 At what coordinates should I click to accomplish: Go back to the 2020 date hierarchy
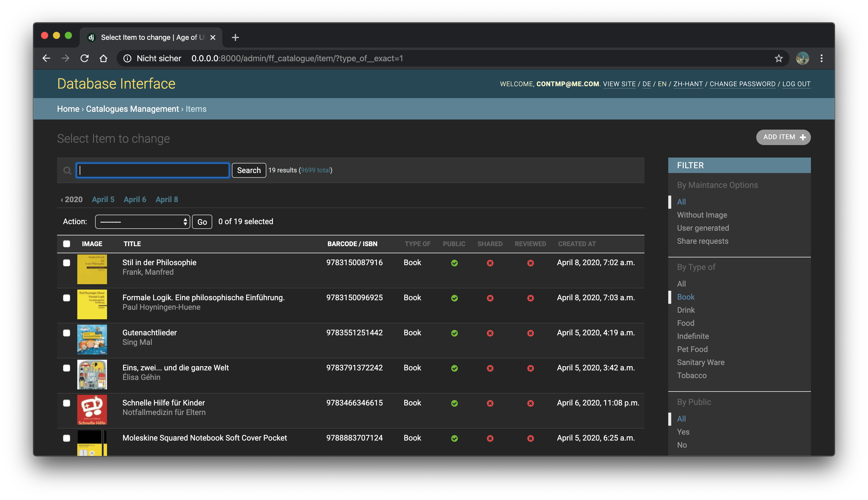point(72,199)
